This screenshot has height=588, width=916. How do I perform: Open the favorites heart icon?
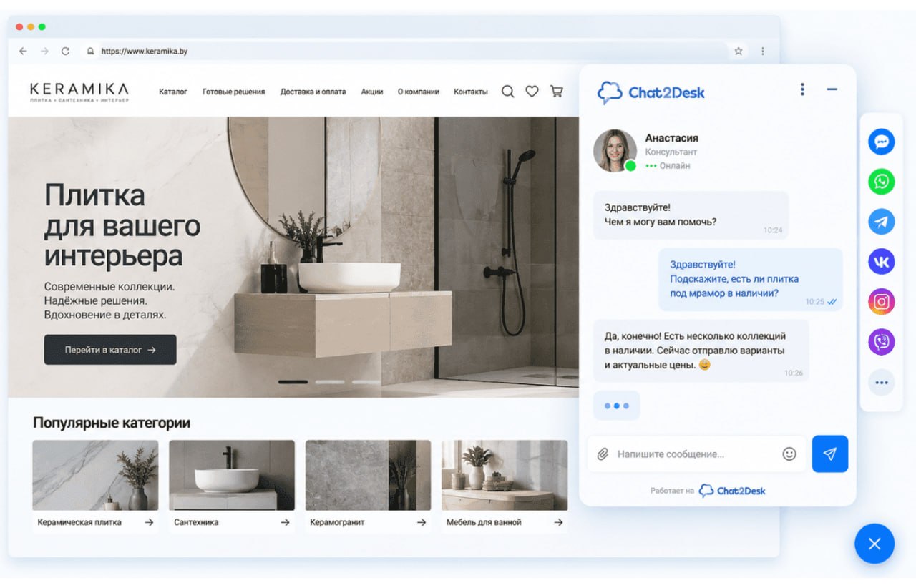(x=532, y=92)
